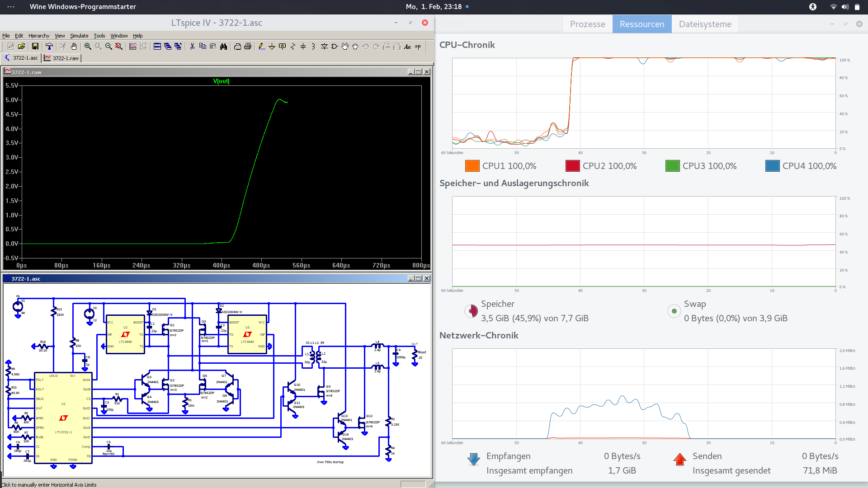The width and height of the screenshot is (868, 488).
Task: Switch to the 3722-1.asc tab
Action: 21,58
